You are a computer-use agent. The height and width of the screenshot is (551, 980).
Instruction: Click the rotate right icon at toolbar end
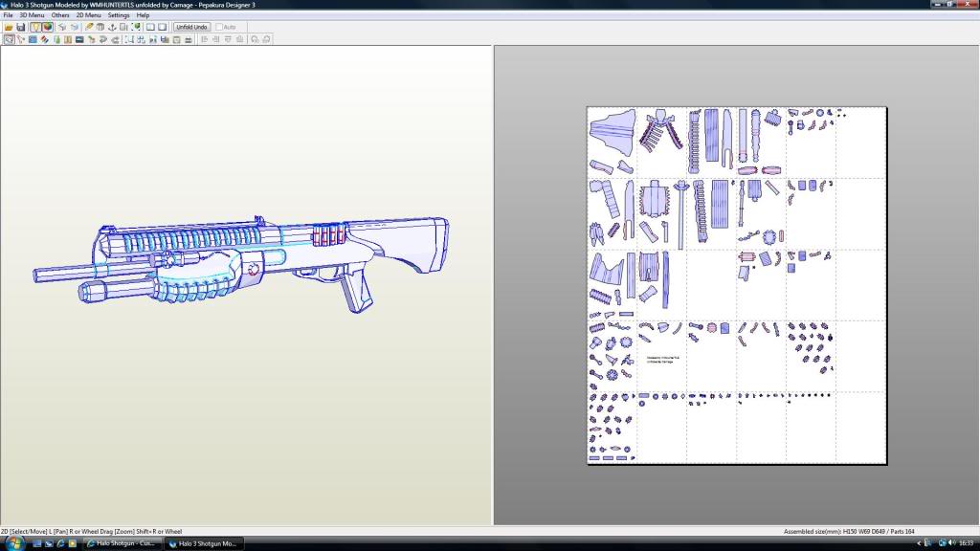266,39
